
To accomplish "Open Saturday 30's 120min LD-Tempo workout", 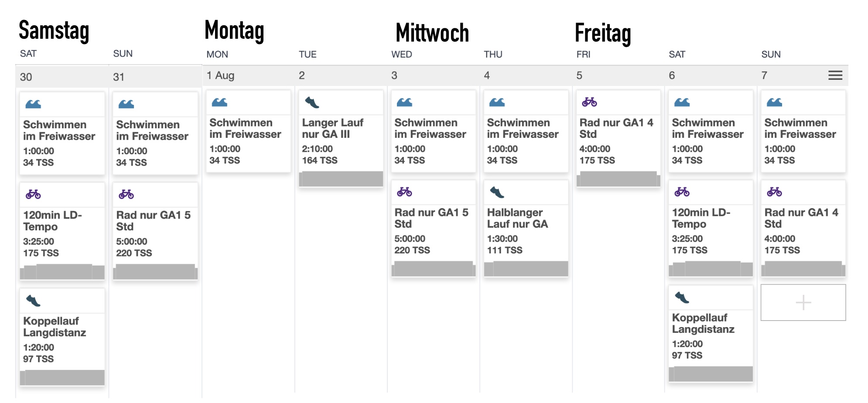I will pos(52,221).
